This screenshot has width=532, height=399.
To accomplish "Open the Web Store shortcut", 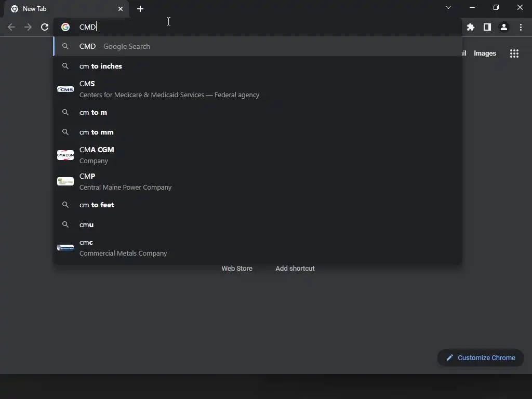I will click(x=237, y=269).
